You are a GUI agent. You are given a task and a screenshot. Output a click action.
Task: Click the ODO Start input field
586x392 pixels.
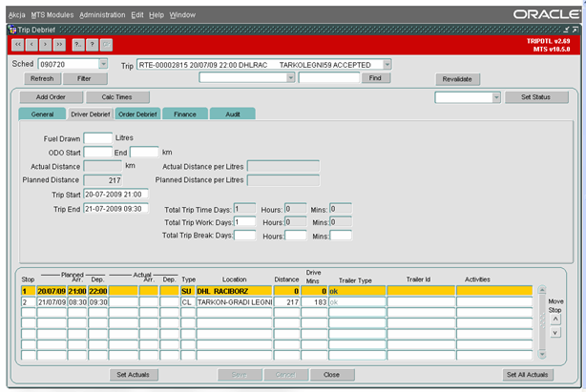point(98,152)
